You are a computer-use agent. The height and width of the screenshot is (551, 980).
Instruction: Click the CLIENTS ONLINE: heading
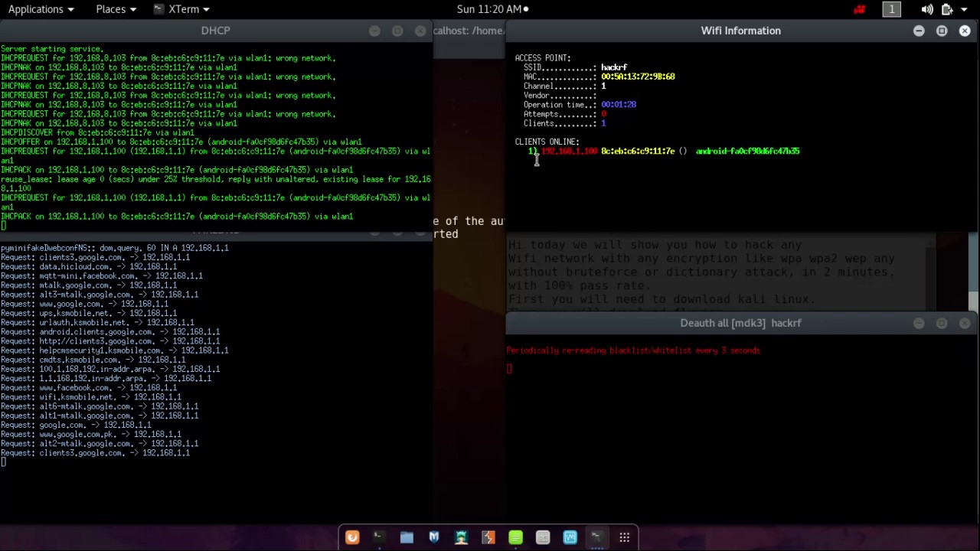click(547, 142)
